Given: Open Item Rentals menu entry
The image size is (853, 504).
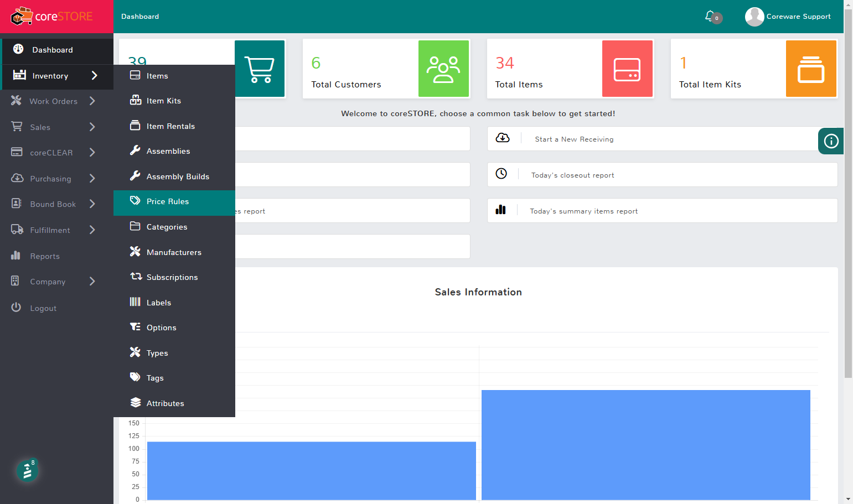Looking at the screenshot, I should pos(174,126).
